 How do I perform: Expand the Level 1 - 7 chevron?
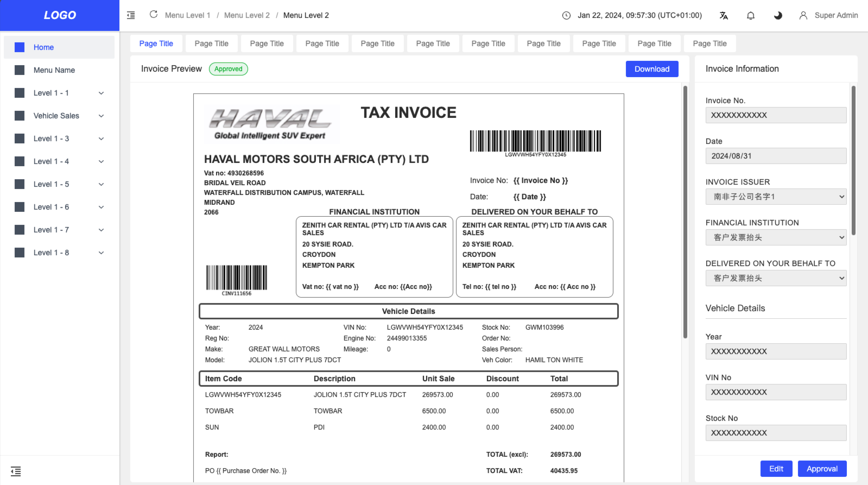101,230
